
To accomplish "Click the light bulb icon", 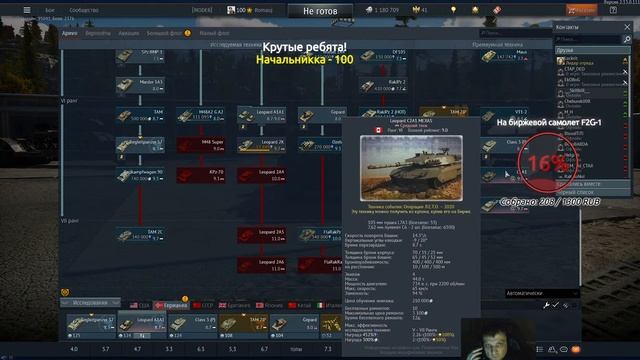I will tap(453, 10).
